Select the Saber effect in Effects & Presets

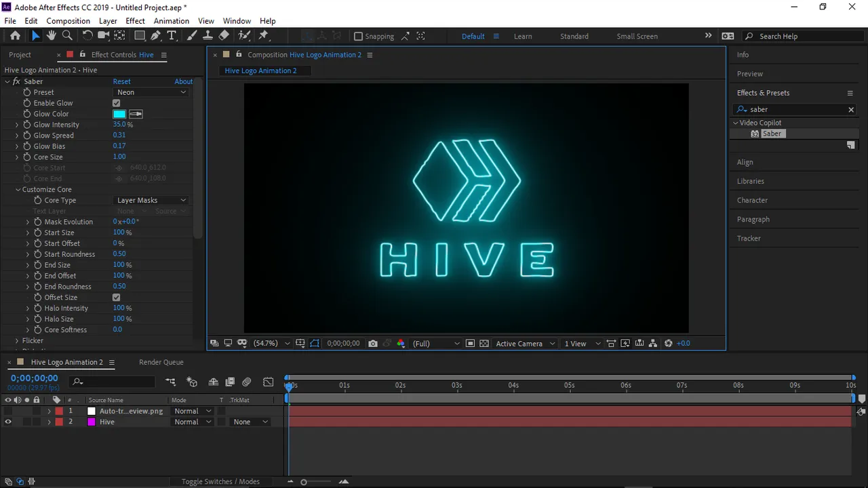point(772,134)
